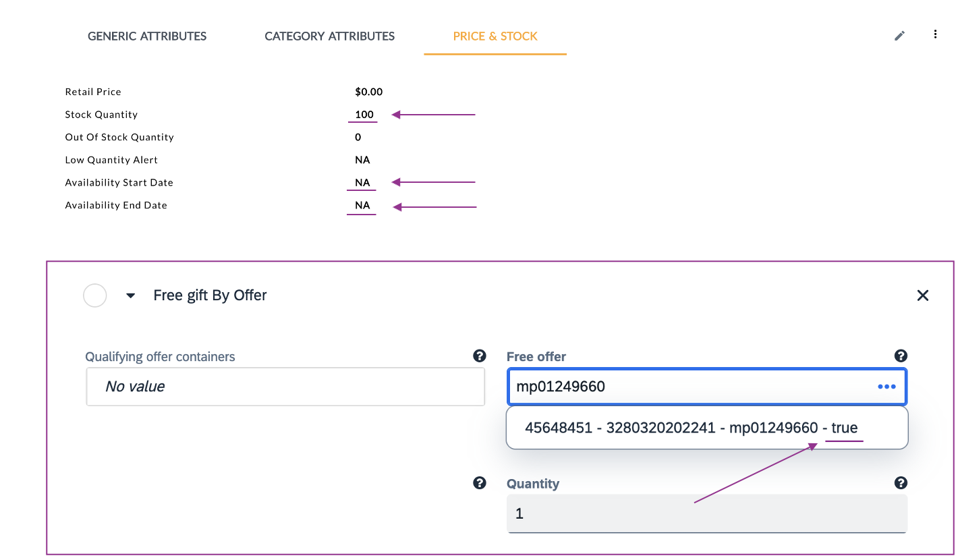The height and width of the screenshot is (560, 958).
Task: Open the Category Attributes tab
Action: pos(329,36)
